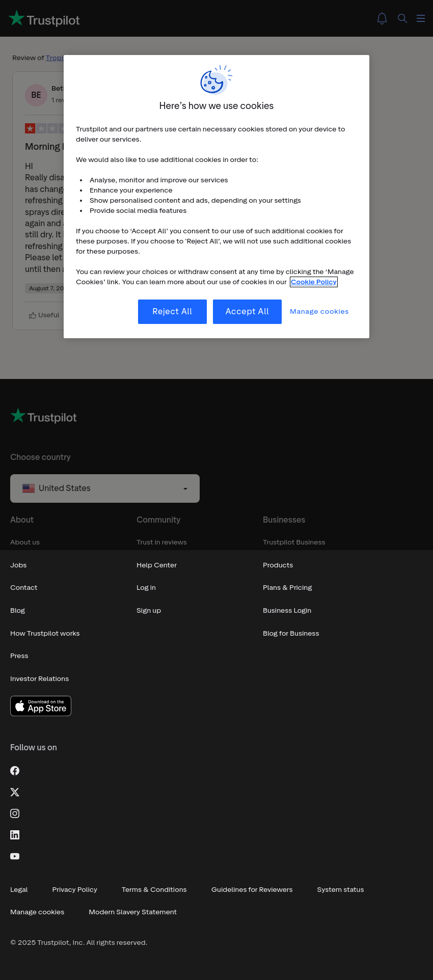This screenshot has height=980, width=433.
Task: Click the reviewed company link after 'Review of'
Action: pos(55,58)
